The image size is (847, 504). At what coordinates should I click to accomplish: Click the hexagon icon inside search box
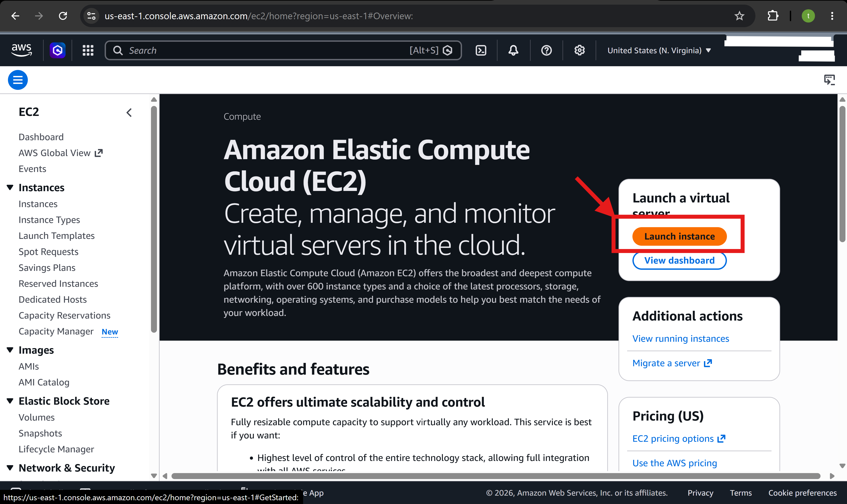pos(448,50)
